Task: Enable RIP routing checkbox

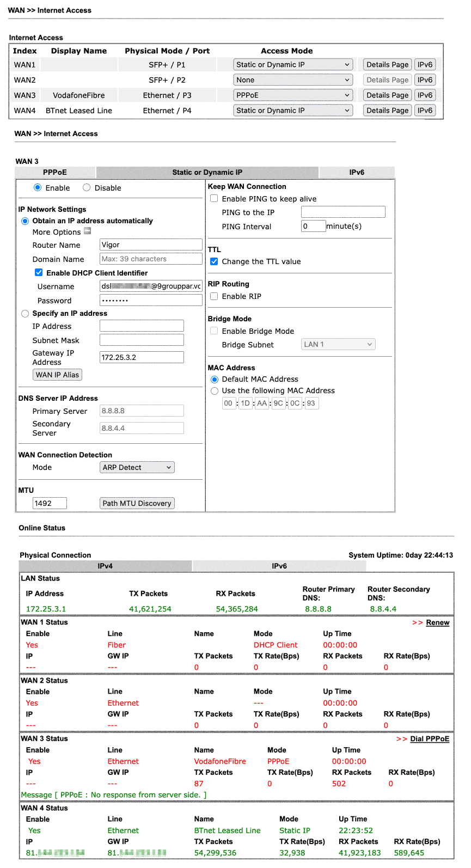Action: pos(214,296)
